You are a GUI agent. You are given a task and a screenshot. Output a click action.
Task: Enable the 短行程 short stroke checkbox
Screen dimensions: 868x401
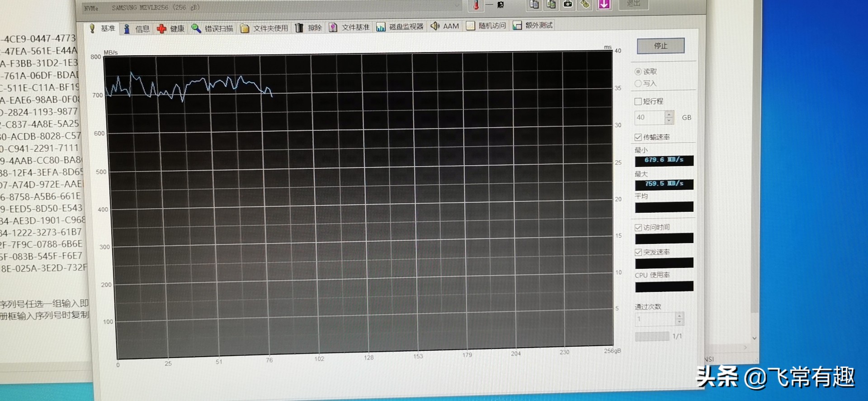pyautogui.click(x=638, y=101)
